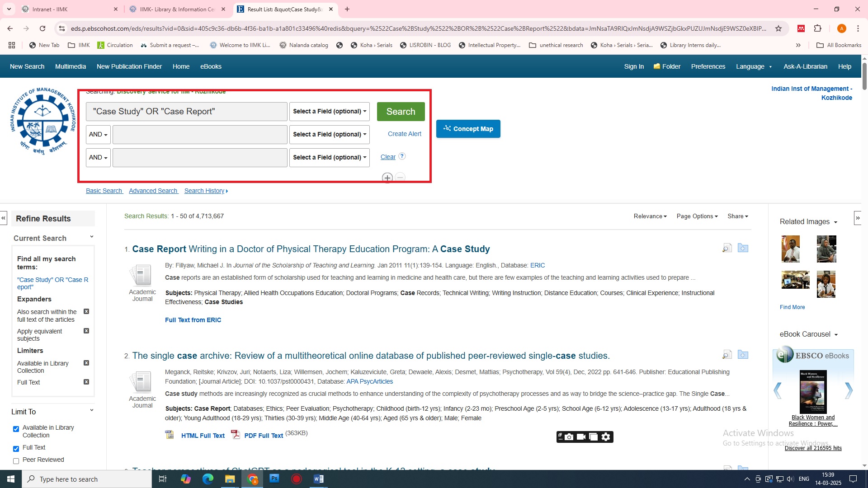
Task: Click the first Related Images thumbnail
Action: coord(790,249)
